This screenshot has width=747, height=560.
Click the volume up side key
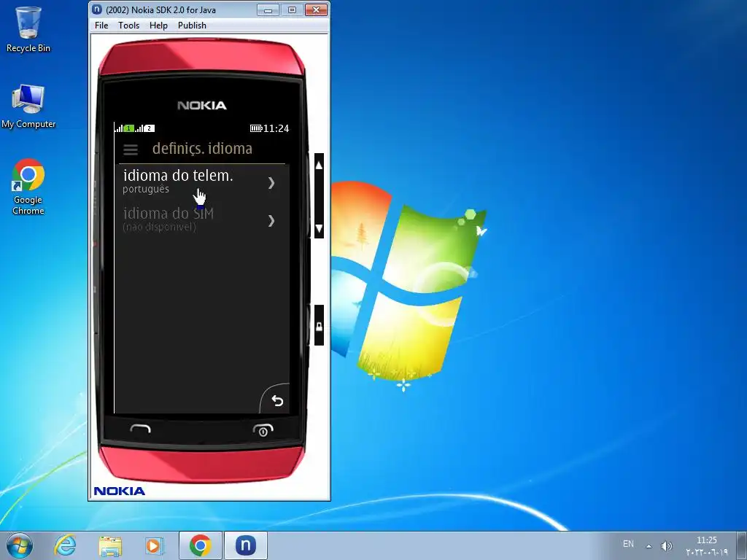tap(320, 166)
